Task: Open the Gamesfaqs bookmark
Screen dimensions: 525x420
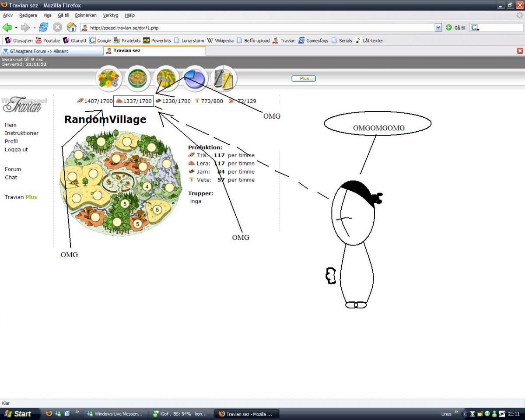Action: coord(314,41)
